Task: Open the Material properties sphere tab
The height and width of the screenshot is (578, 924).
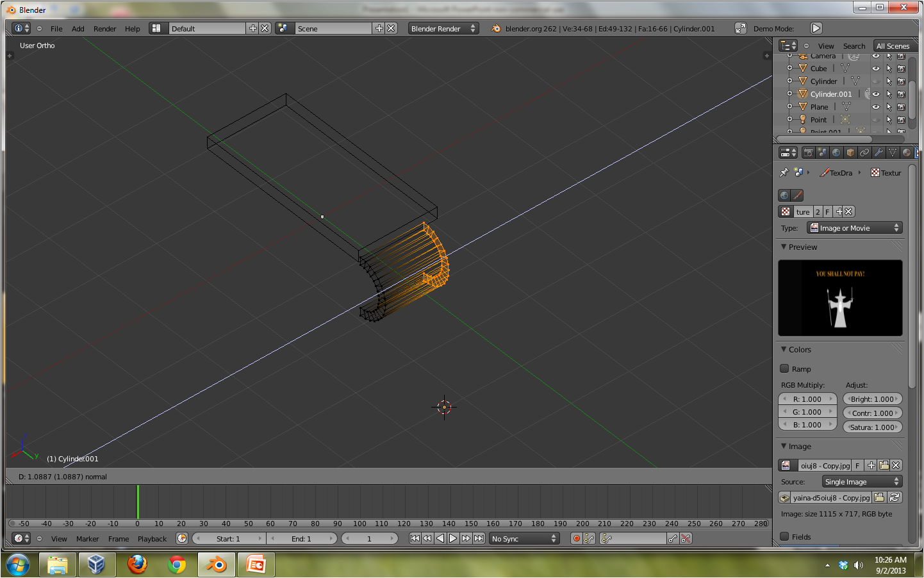Action: [x=907, y=153]
